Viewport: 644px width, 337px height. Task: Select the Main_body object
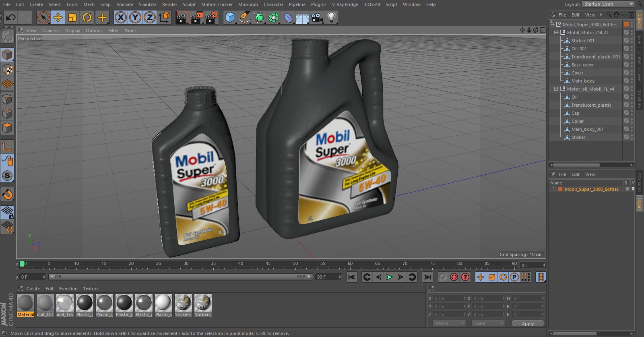(x=583, y=81)
